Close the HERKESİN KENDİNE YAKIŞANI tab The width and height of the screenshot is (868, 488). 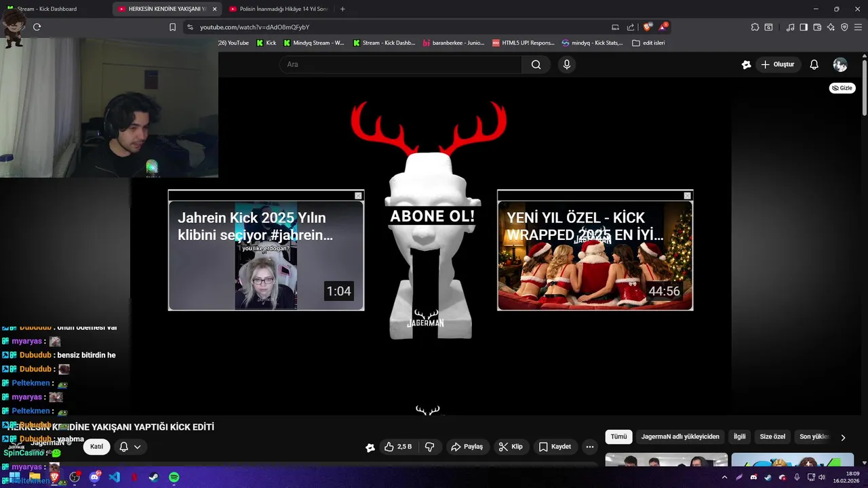pos(215,9)
